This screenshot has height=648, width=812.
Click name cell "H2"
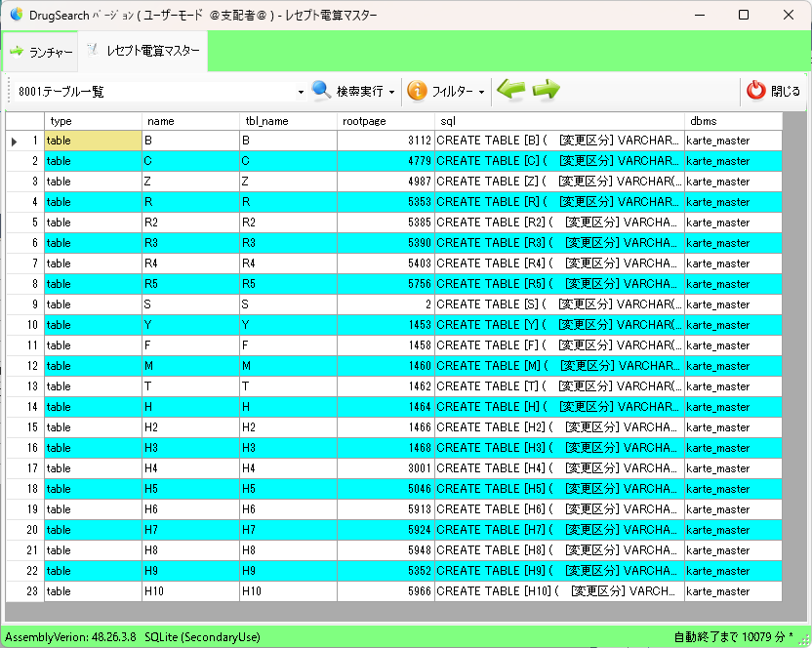click(190, 427)
